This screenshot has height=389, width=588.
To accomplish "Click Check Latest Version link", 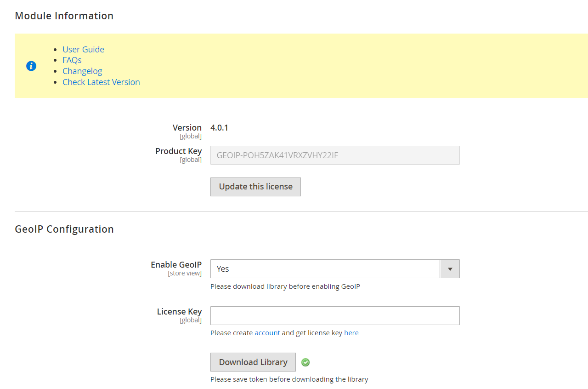I will pos(101,82).
